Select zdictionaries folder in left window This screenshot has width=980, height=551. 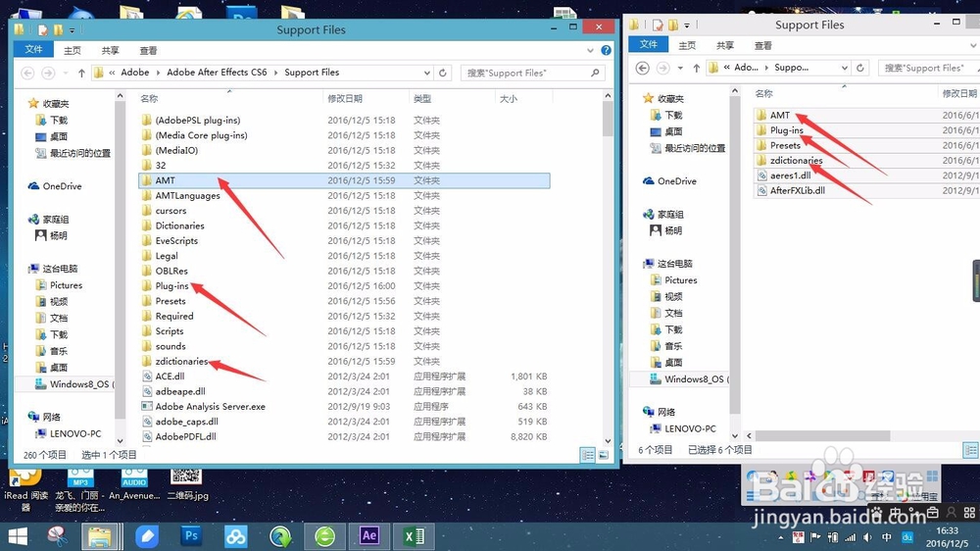coord(181,362)
